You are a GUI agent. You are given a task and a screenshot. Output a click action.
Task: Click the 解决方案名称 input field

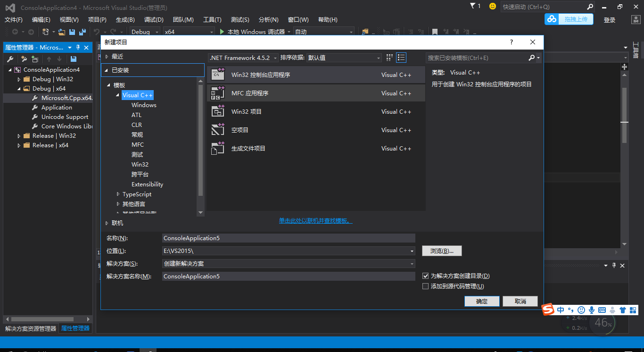pos(289,277)
